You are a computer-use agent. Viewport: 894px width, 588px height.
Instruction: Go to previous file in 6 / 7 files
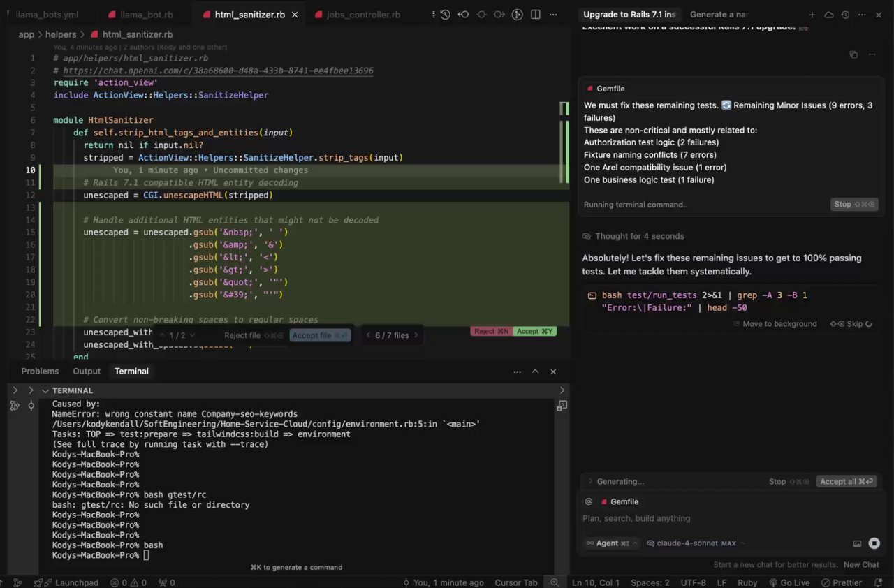click(369, 335)
